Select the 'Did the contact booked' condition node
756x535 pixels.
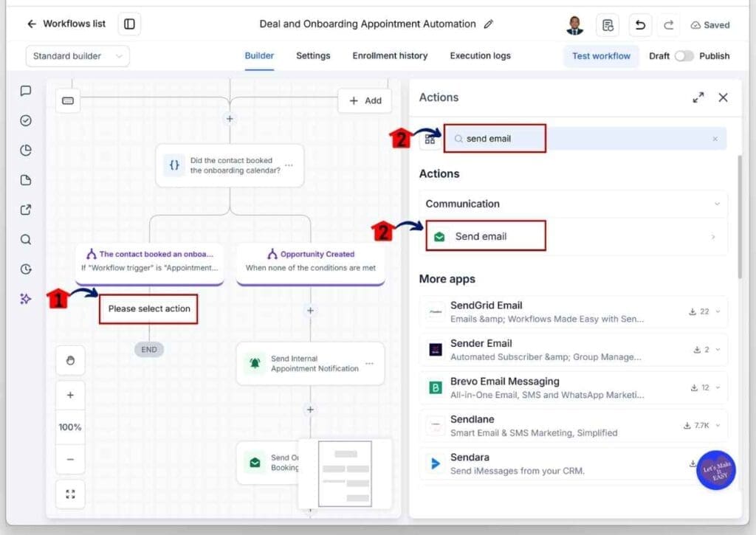pyautogui.click(x=230, y=165)
